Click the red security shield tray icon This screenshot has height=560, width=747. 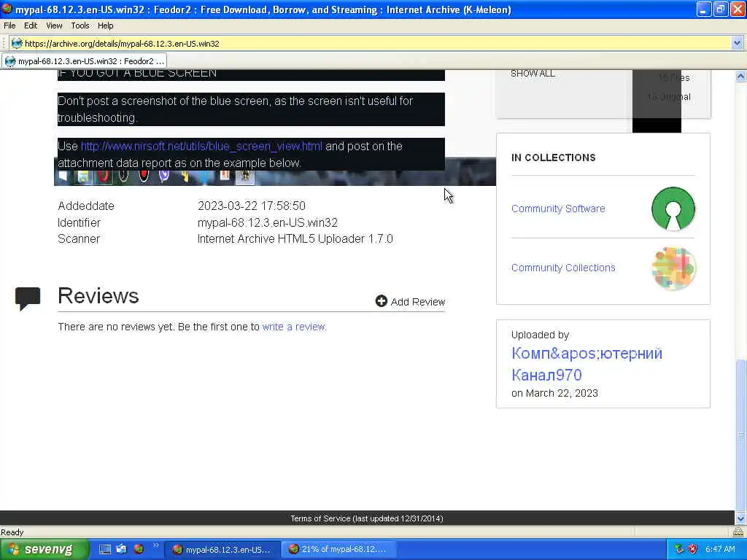point(693,549)
